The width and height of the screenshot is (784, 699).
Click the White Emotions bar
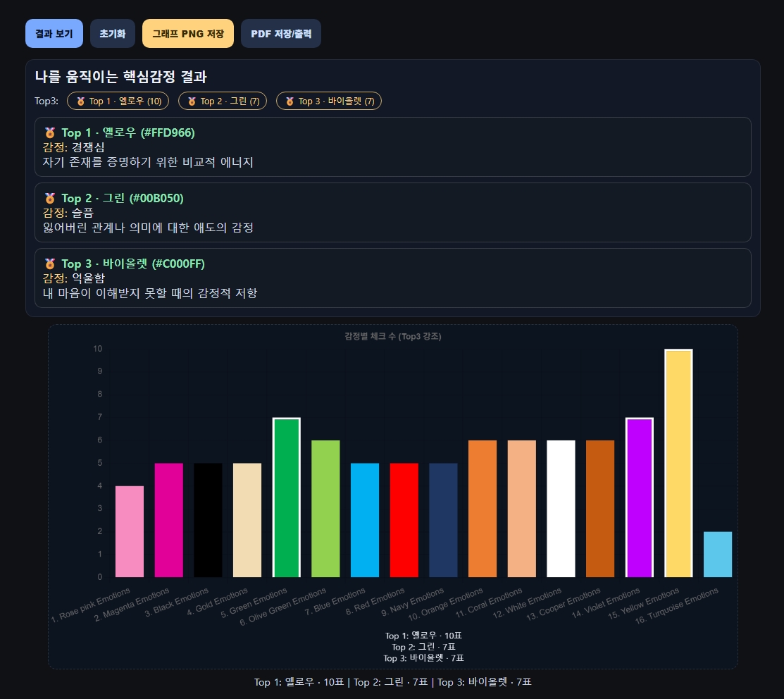[561, 509]
